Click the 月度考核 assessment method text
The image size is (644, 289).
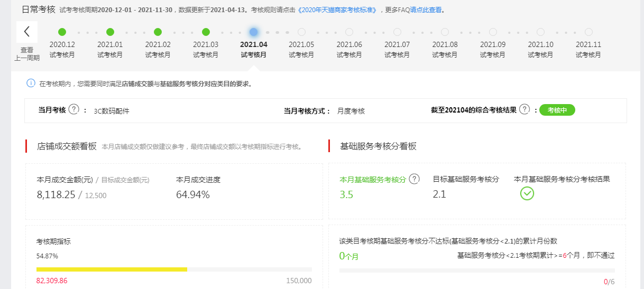point(351,111)
